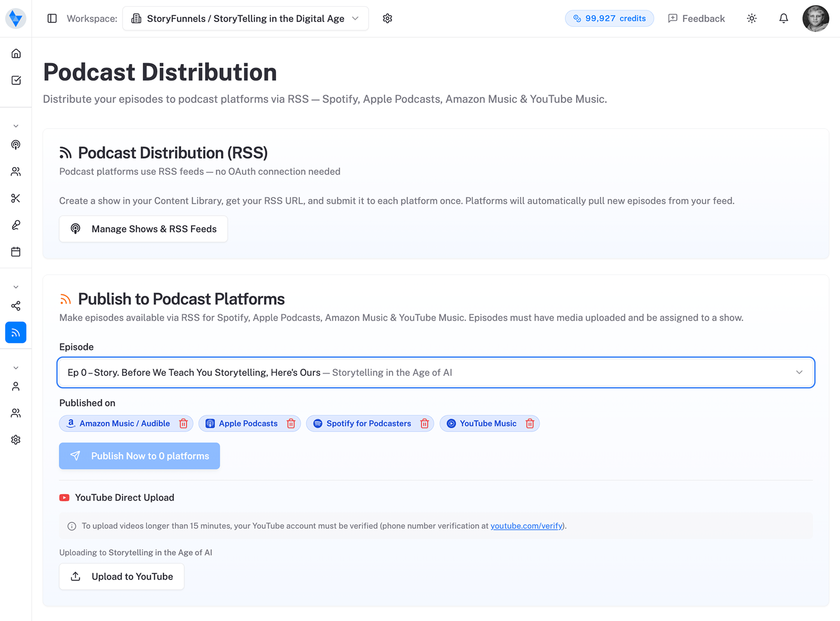Screen dimensions: 840x621
Task: Collapse the second sidebar section chevron above share
Action: tap(16, 287)
